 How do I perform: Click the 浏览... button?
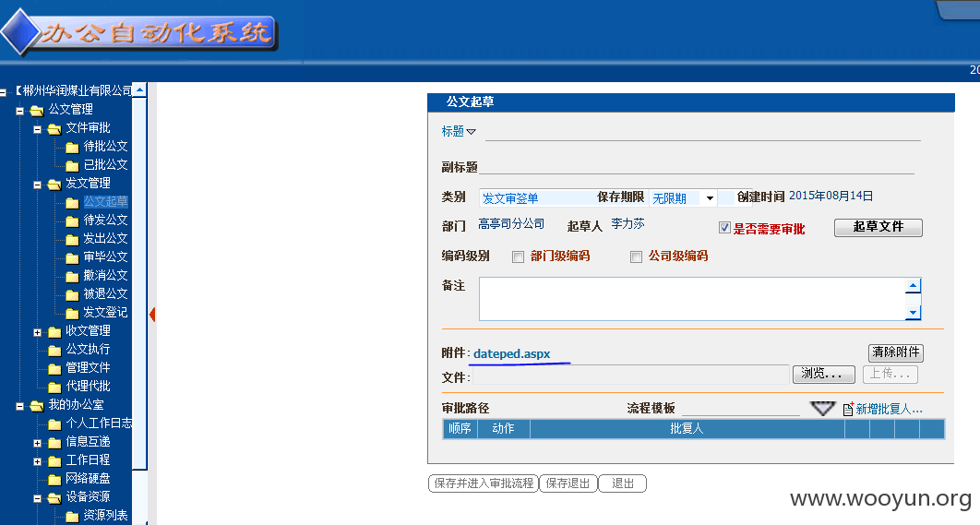point(824,374)
